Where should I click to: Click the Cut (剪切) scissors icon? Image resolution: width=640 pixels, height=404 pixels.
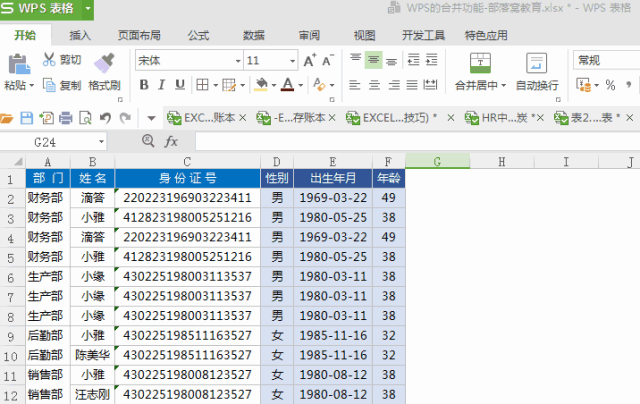coord(49,60)
